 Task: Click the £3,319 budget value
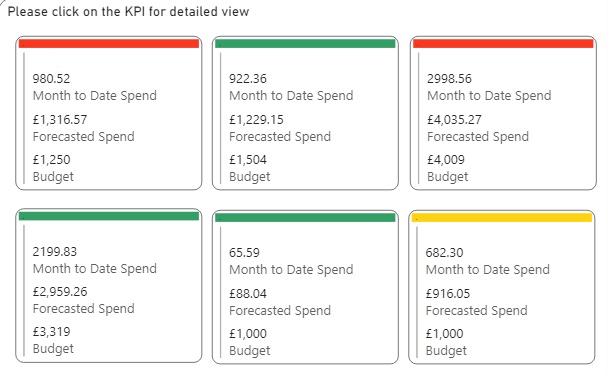pyautogui.click(x=52, y=332)
